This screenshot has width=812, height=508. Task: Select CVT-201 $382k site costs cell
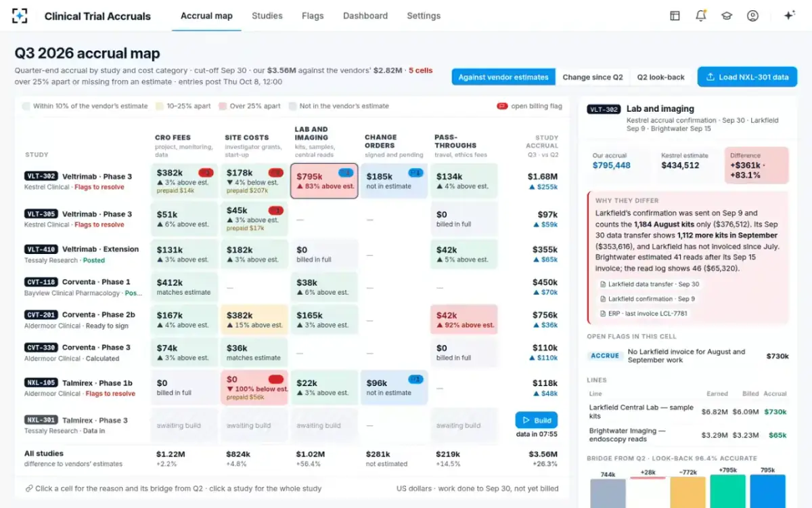click(254, 319)
